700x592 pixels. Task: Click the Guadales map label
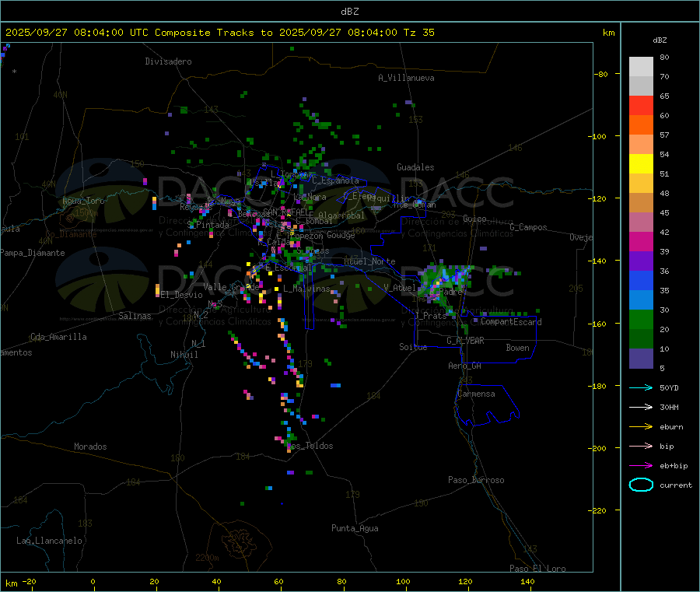tap(415, 167)
